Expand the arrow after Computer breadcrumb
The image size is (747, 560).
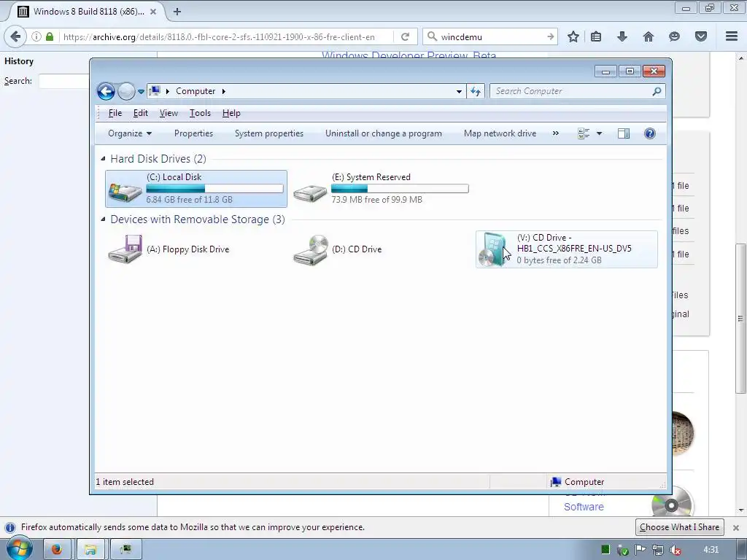[223, 91]
